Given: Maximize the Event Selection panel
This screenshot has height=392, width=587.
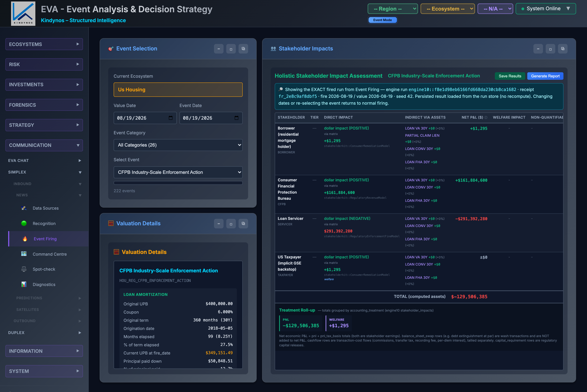Looking at the screenshot, I should (231, 49).
